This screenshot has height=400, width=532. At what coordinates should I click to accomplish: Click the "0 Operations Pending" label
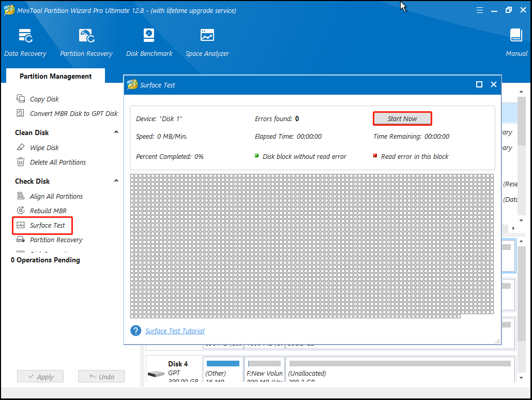(x=45, y=260)
